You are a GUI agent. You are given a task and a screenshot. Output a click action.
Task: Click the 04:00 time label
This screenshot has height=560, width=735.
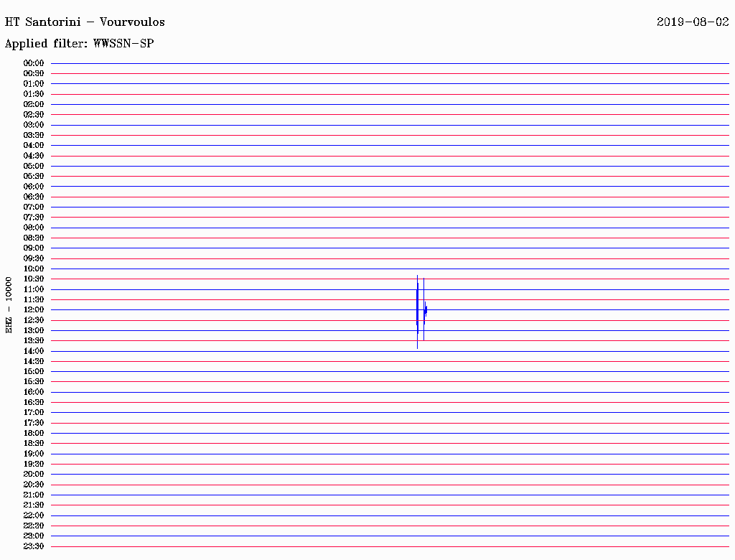[34, 146]
